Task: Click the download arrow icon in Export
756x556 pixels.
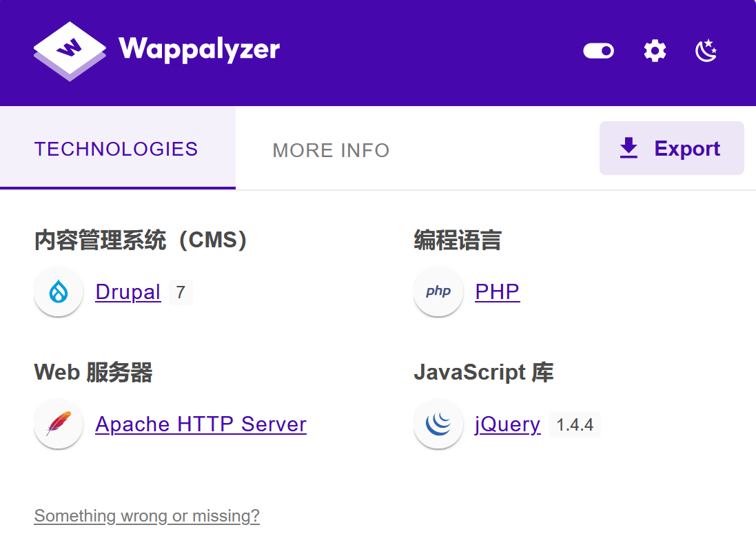Action: tap(629, 148)
